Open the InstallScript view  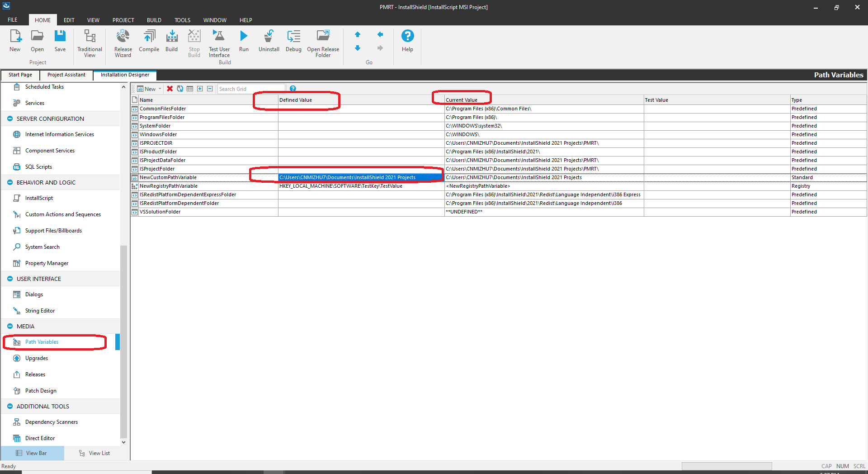pos(39,198)
